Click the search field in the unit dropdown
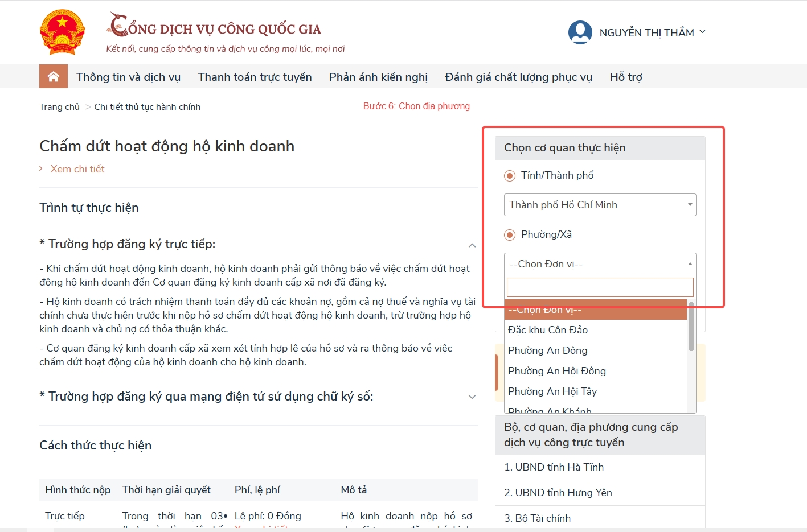 tap(600, 287)
